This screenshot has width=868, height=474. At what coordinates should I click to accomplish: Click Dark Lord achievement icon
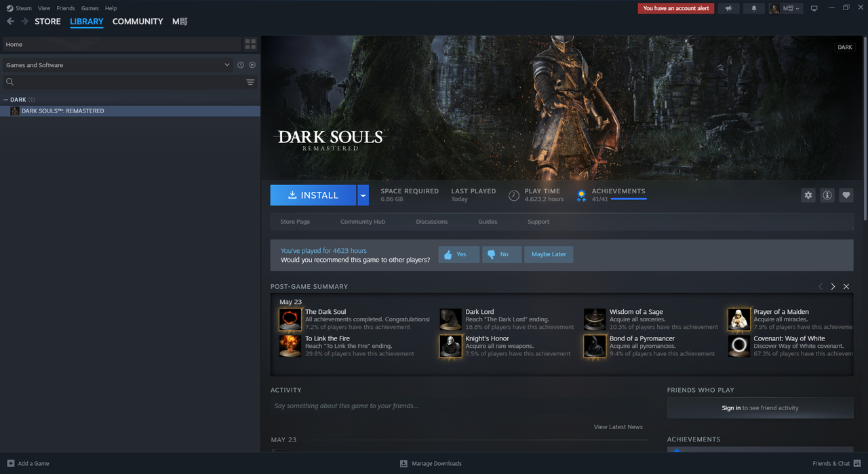click(x=450, y=319)
